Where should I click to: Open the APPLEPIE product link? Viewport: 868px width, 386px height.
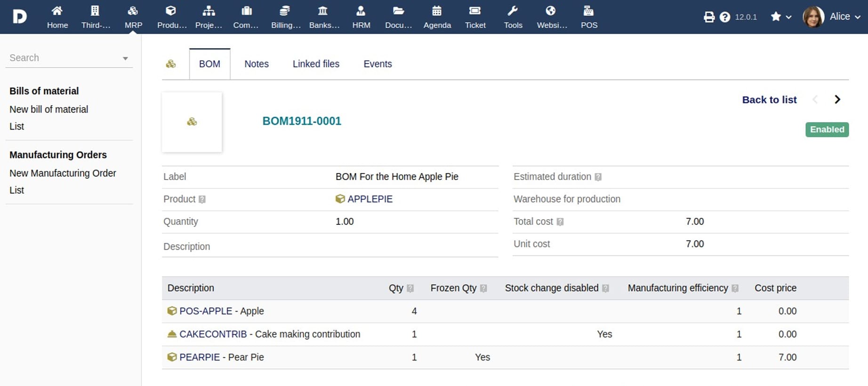[370, 199]
